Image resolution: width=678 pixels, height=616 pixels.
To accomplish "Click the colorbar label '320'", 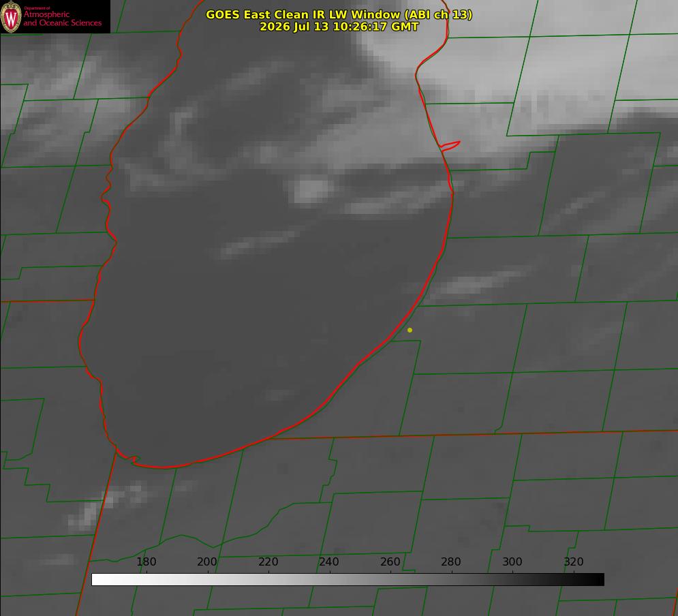I will pos(574,561).
